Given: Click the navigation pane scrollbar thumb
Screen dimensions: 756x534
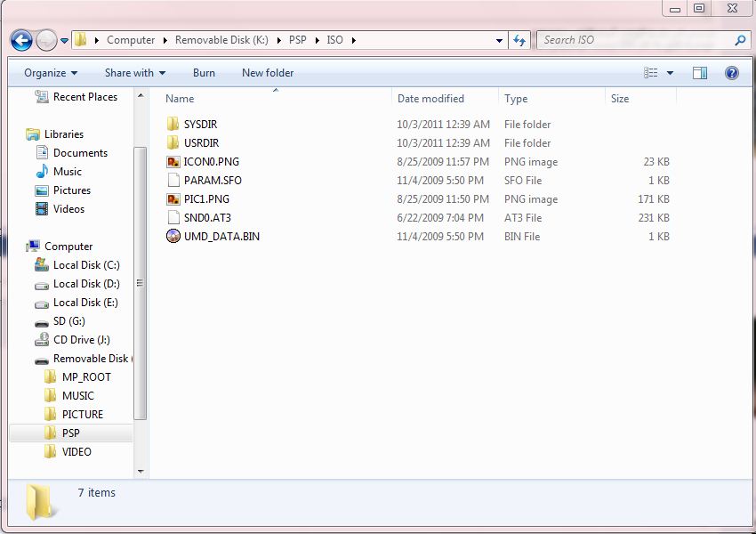Looking at the screenshot, I should pyautogui.click(x=141, y=283).
